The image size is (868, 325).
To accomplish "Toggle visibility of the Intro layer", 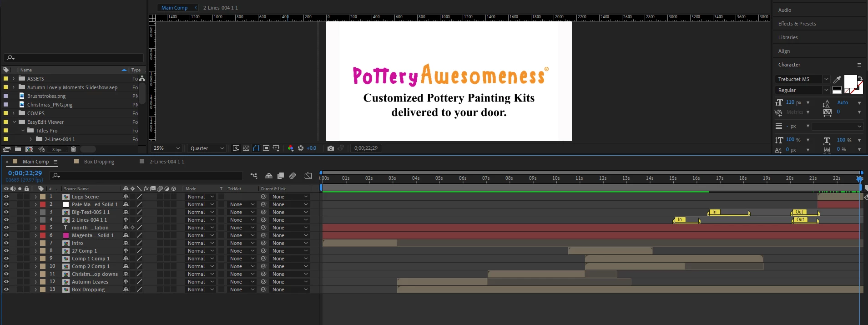I will point(6,243).
